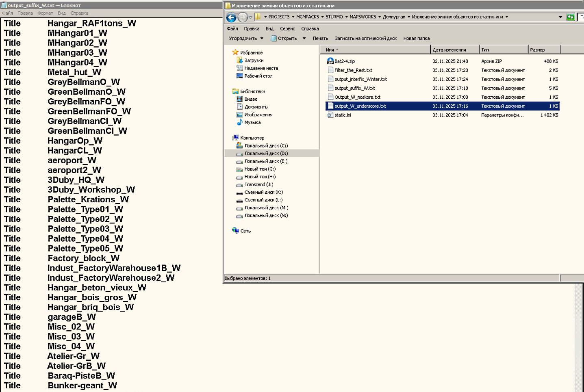Image resolution: width=584 pixels, height=392 pixels.
Task: Click the Forward navigation arrow in Explorer
Action: [x=242, y=17]
